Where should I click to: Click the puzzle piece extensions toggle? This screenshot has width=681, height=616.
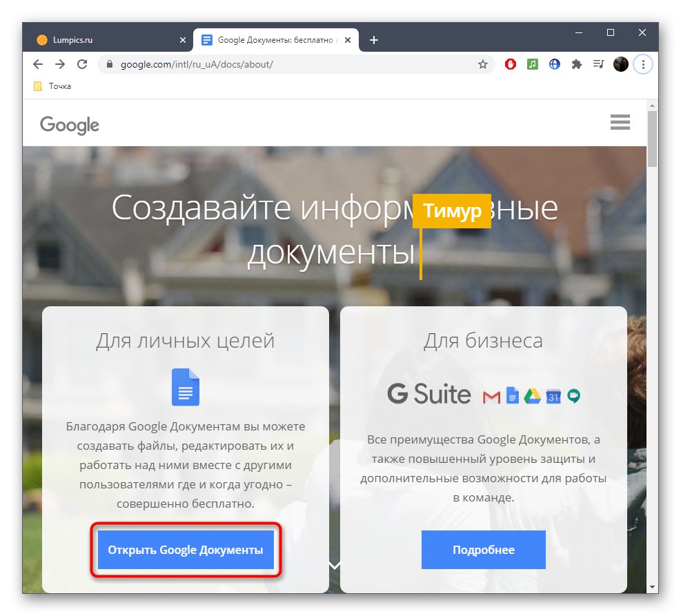[576, 64]
